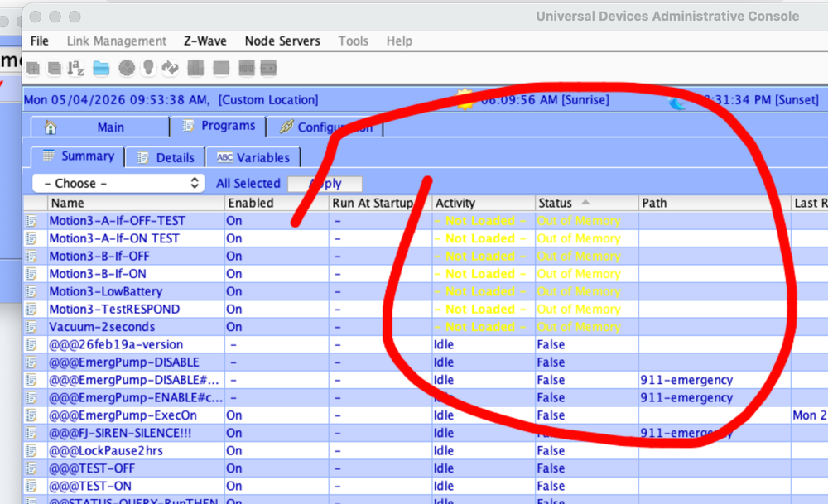Click the program icon for Motion3-B-If-OFF
Viewport: 828px width, 504px height.
31,256
